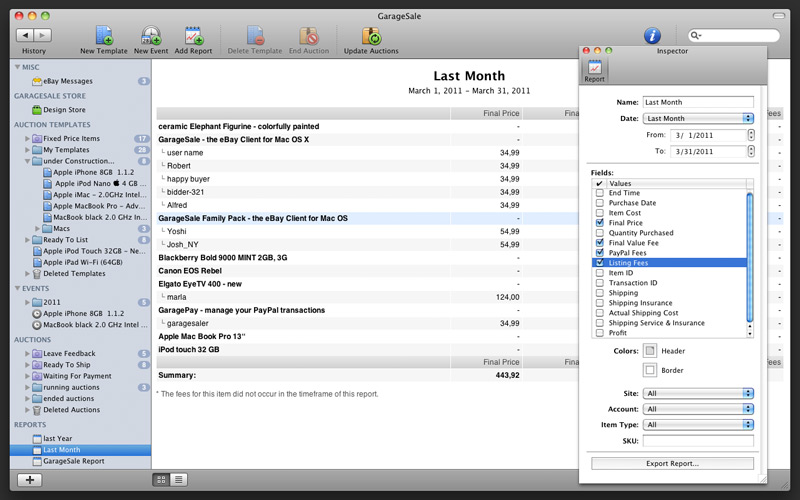Expand the 2011 events folder
Screen dimensions: 800x500
coord(27,302)
